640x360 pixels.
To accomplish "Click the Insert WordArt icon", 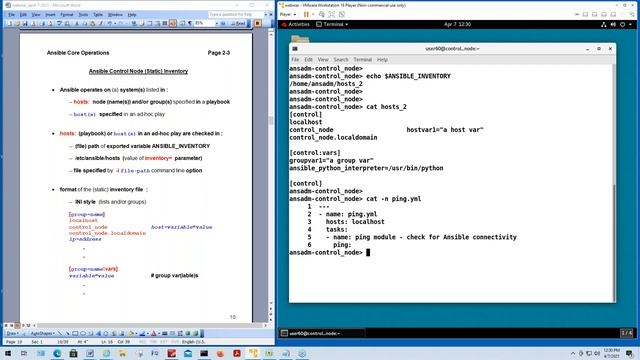I will pyautogui.click(x=98, y=333).
